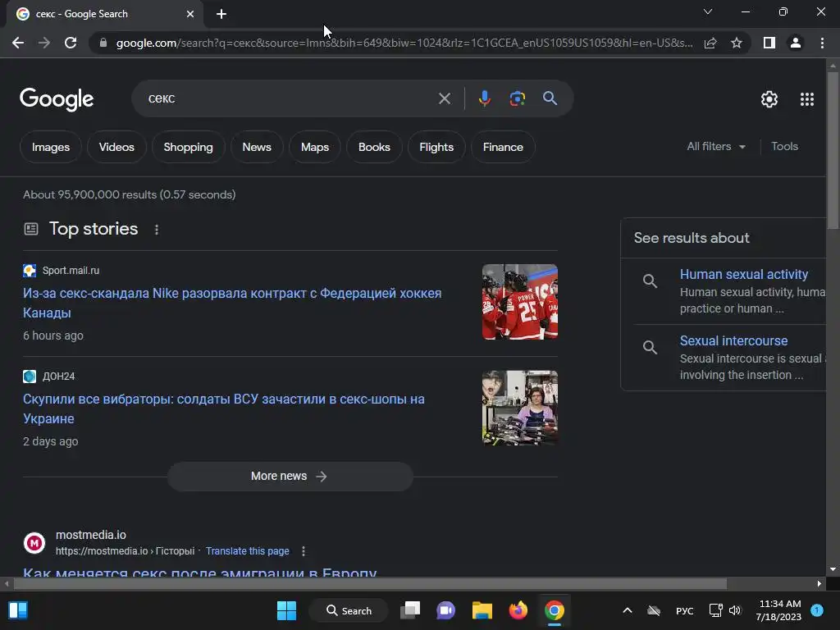Start voice search with microphone
840x630 pixels.
pos(484,98)
